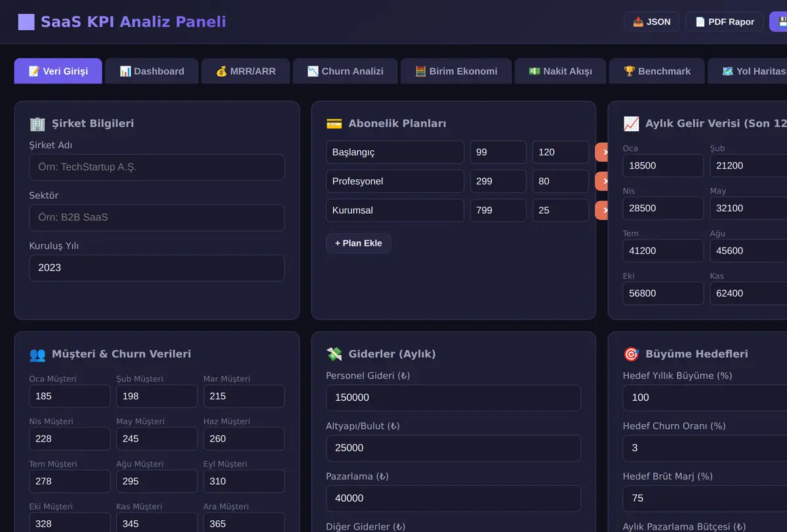787x532 pixels.
Task: Focus the Hedef Brüt Marj field
Action: coord(705,499)
